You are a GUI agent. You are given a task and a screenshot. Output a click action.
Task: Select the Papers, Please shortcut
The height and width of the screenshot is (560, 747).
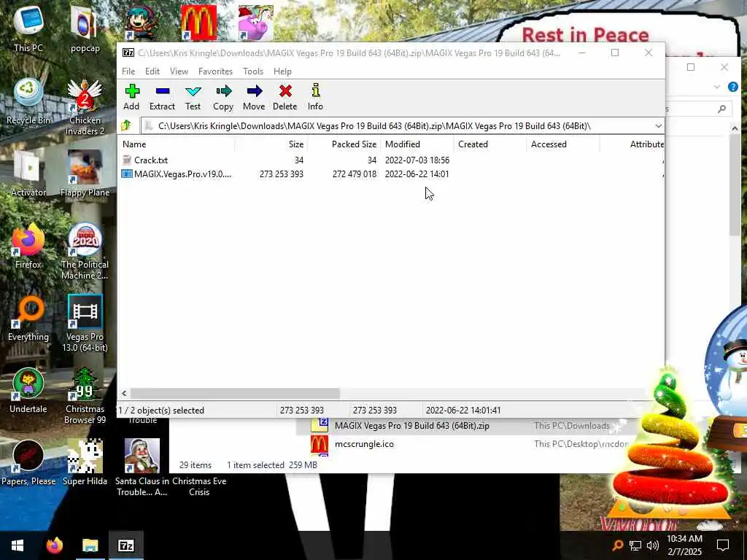(28, 463)
